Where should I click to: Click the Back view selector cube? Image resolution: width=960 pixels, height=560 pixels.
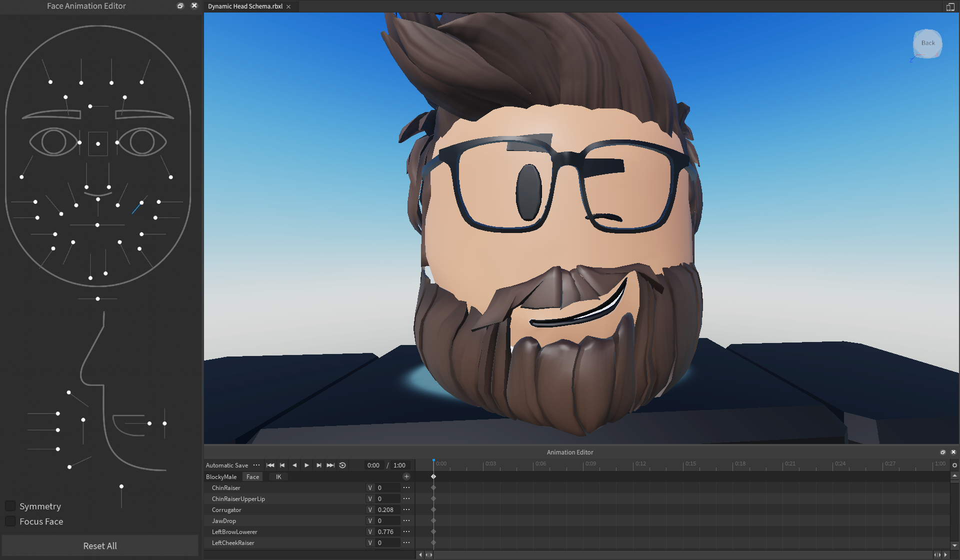(927, 43)
